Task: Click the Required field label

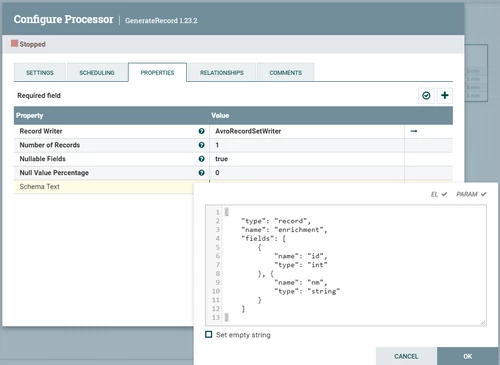Action: (x=39, y=96)
